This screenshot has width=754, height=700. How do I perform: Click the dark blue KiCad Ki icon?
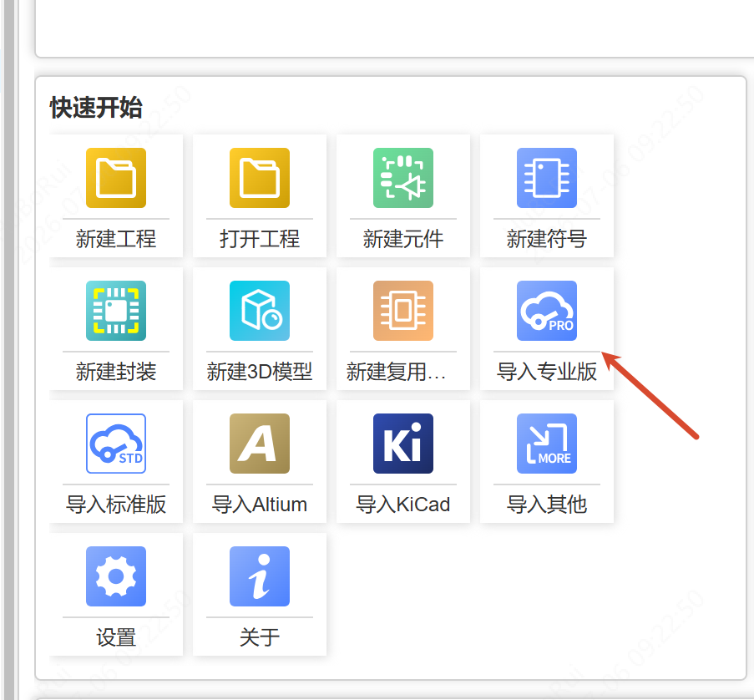403,444
